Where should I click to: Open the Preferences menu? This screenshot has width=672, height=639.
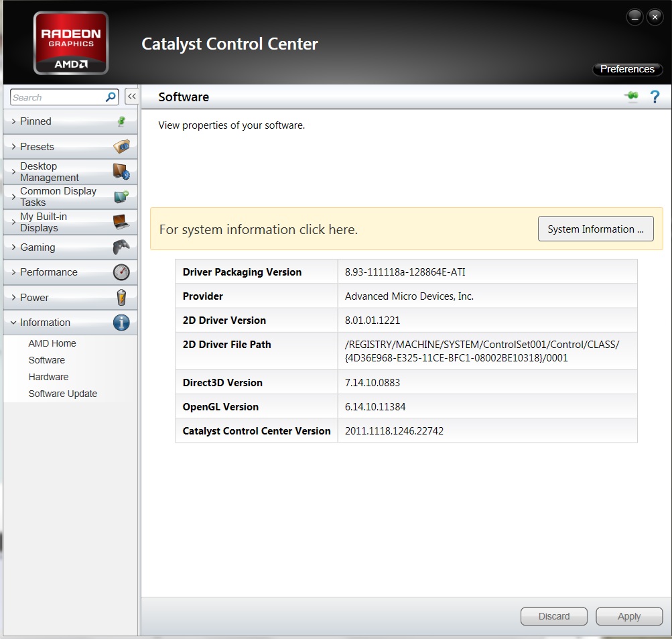pos(627,69)
